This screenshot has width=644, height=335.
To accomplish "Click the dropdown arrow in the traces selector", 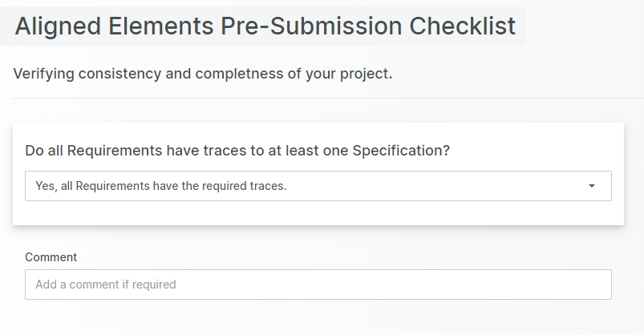I will click(592, 186).
